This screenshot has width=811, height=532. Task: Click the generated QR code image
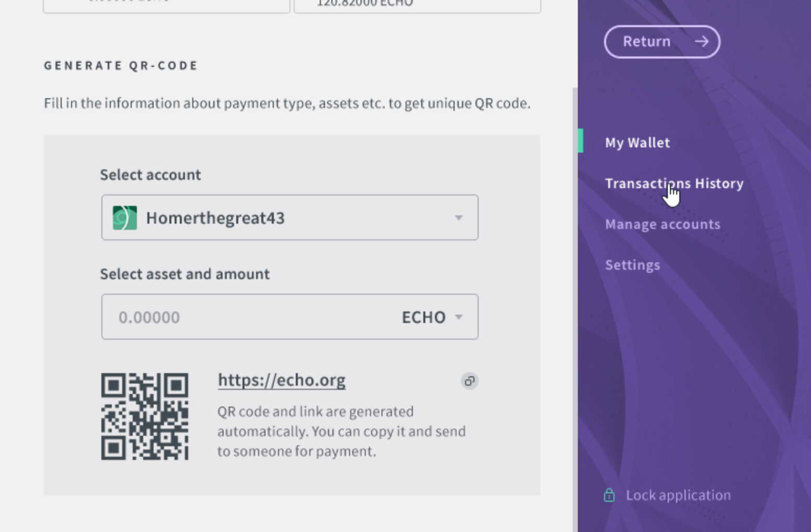pos(145,417)
